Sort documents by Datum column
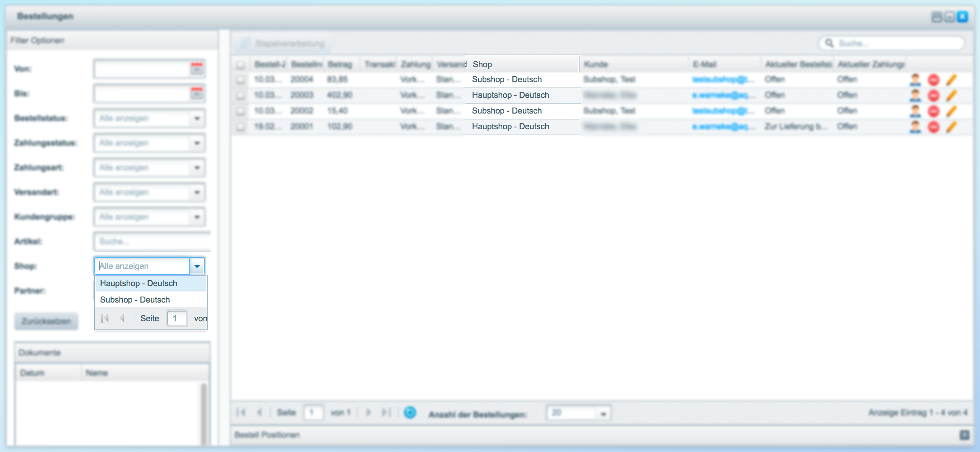Screen dimensions: 980x452 tap(48, 373)
